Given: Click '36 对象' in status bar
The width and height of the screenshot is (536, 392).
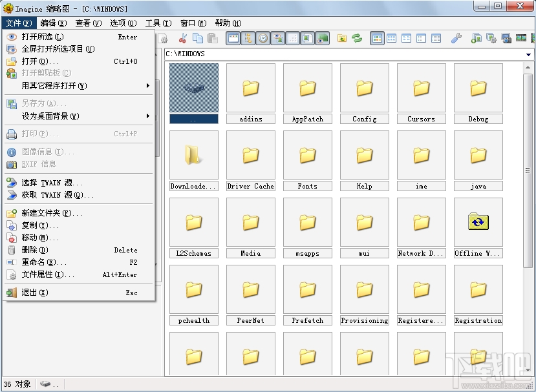Looking at the screenshot, I should click(x=17, y=384).
